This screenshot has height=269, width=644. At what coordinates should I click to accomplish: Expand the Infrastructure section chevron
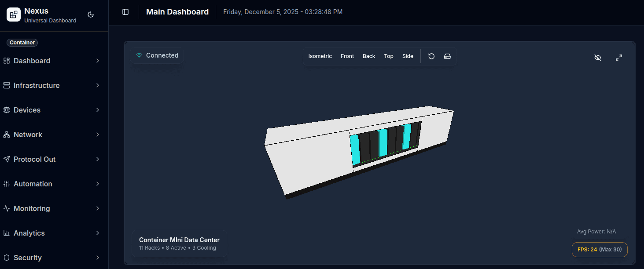(98, 85)
